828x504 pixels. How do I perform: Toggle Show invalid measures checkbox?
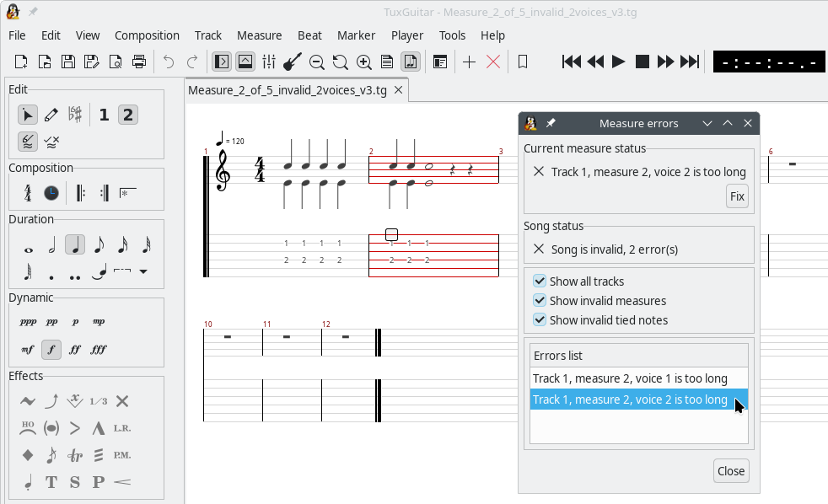point(540,300)
